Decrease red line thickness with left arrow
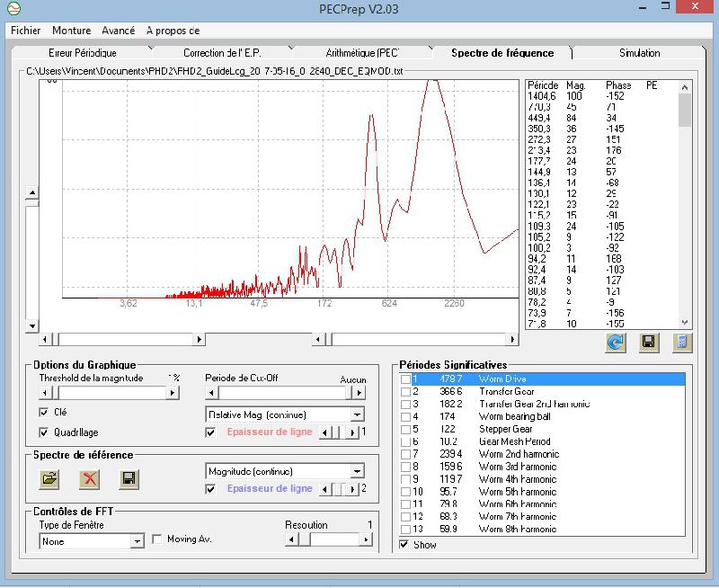The height and width of the screenshot is (588, 719). point(324,432)
